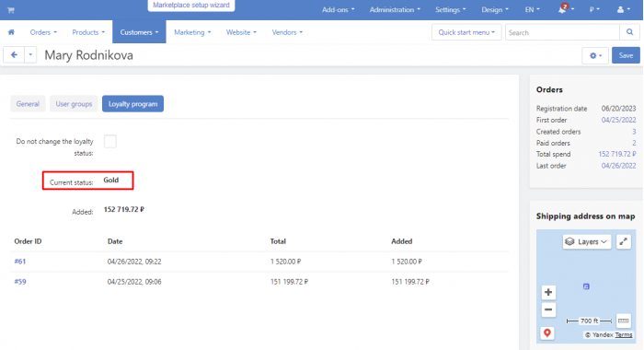This screenshot has width=644, height=350.
Task: Open the Add-ons dropdown menu
Action: tap(338, 9)
